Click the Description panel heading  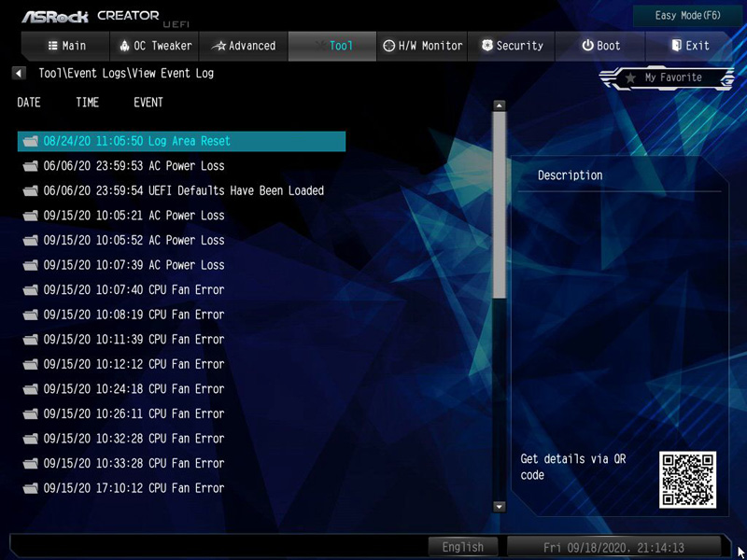pyautogui.click(x=571, y=175)
